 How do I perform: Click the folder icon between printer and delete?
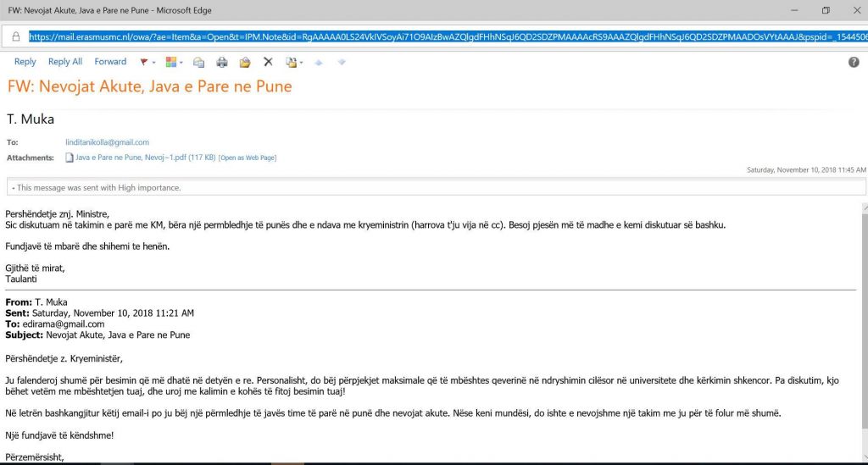[x=245, y=62]
